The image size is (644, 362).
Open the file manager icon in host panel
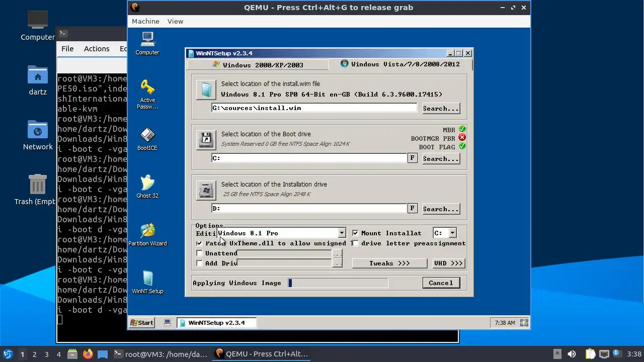pos(72,354)
